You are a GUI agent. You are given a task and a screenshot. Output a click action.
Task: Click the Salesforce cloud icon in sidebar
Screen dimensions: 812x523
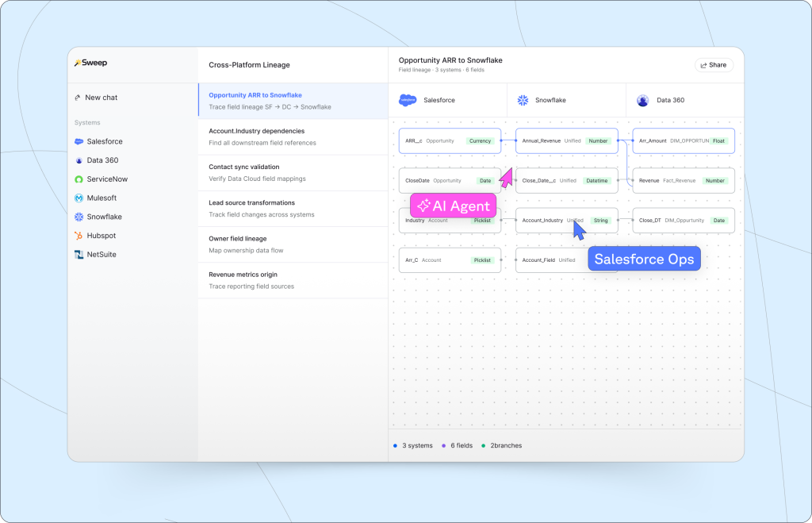point(79,141)
